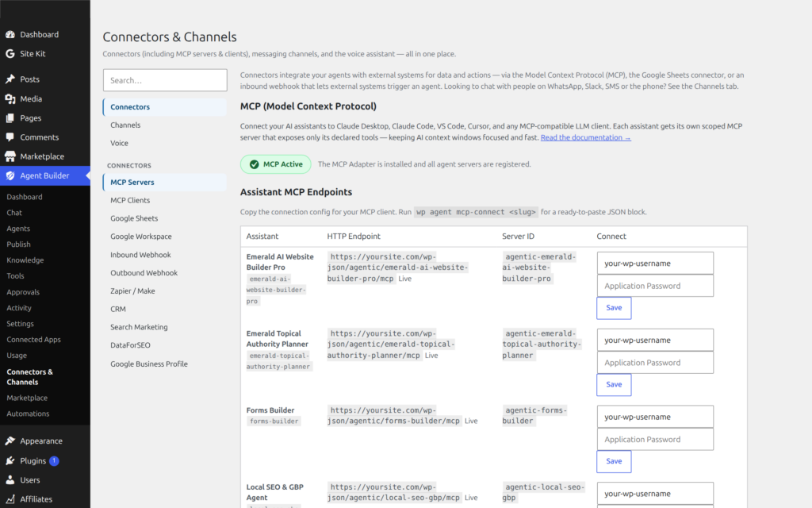Save credentials for Emerald AI Website Builder Pro
Screen dimensions: 812x508
614,308
